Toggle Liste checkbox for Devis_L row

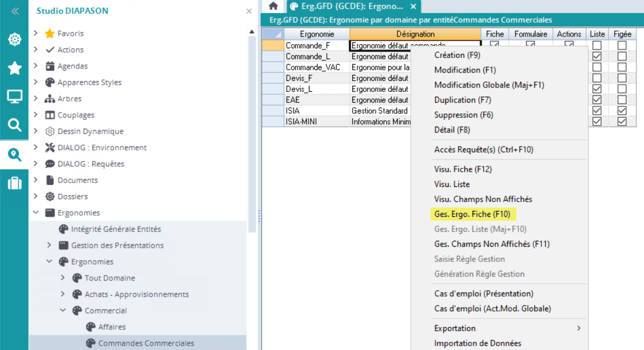tap(597, 89)
